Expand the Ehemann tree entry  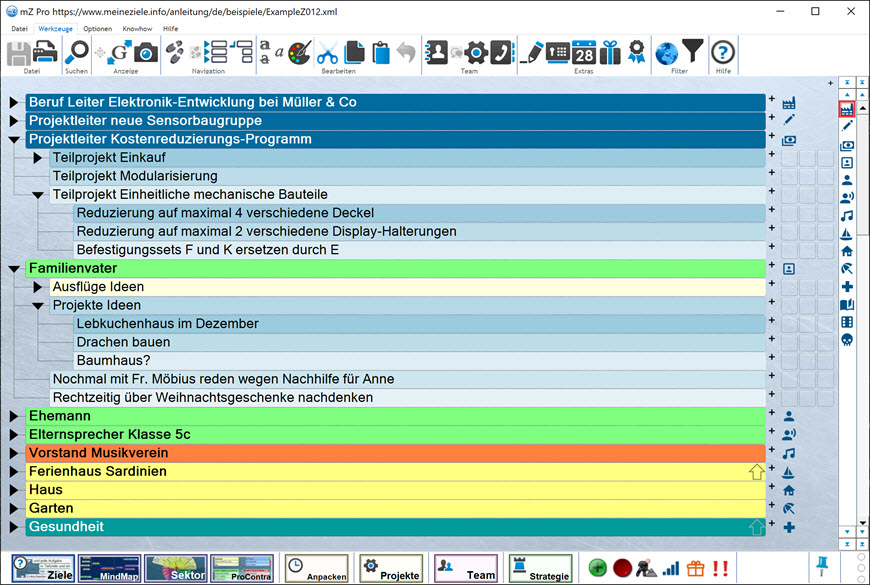(x=14, y=416)
